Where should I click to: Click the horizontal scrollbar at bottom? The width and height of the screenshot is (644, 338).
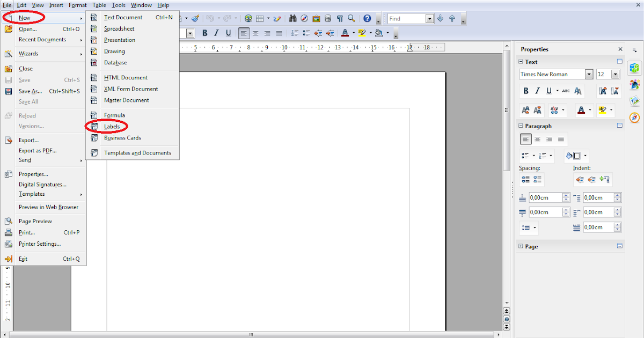251,334
